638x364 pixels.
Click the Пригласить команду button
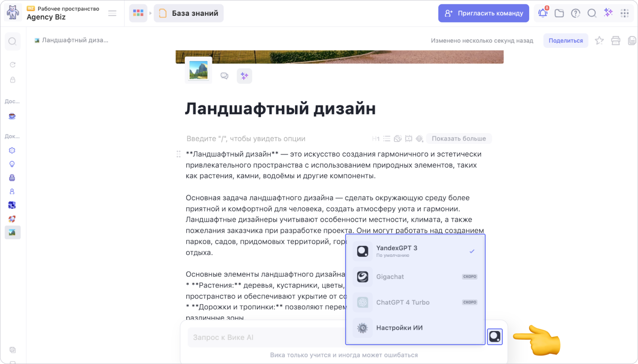coord(483,13)
